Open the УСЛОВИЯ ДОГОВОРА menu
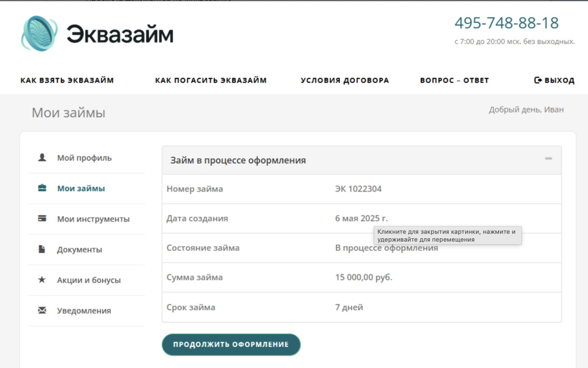The height and width of the screenshot is (368, 588). tap(345, 80)
